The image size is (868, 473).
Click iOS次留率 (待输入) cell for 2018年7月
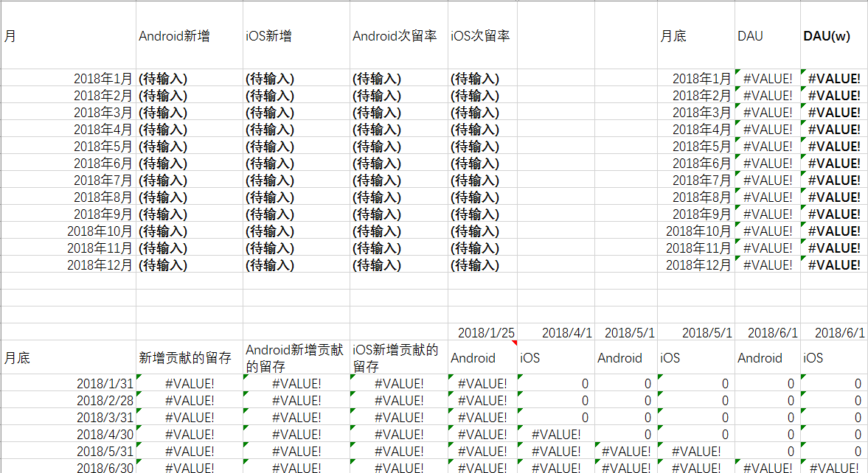(x=483, y=180)
